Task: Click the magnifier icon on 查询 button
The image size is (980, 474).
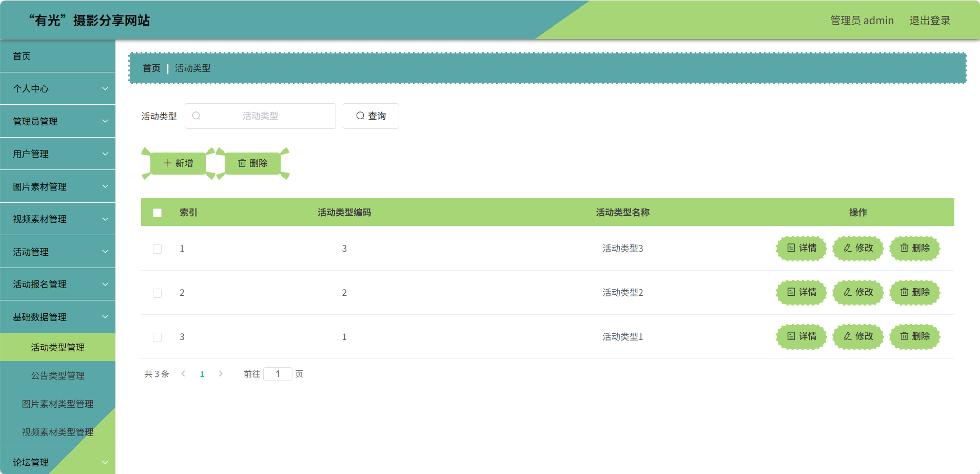Action: tap(360, 116)
